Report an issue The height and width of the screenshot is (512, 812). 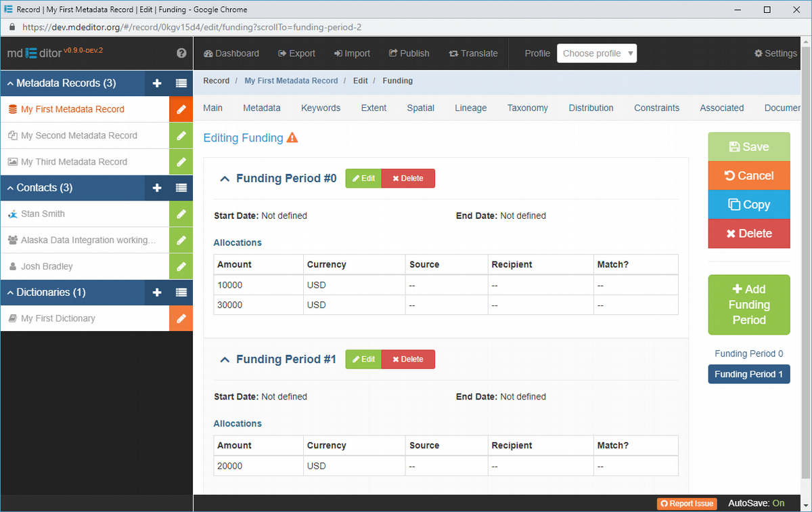[687, 504]
